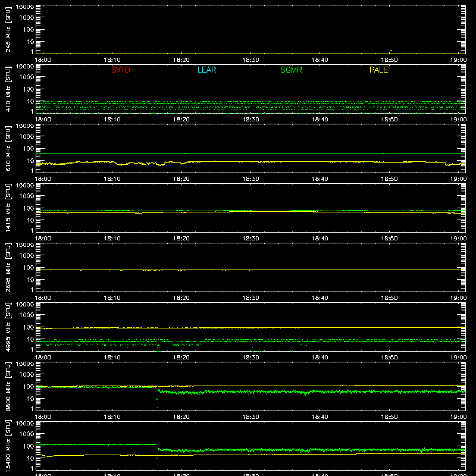
Task: Click the red SVTO station legend label
Action: click(121, 70)
